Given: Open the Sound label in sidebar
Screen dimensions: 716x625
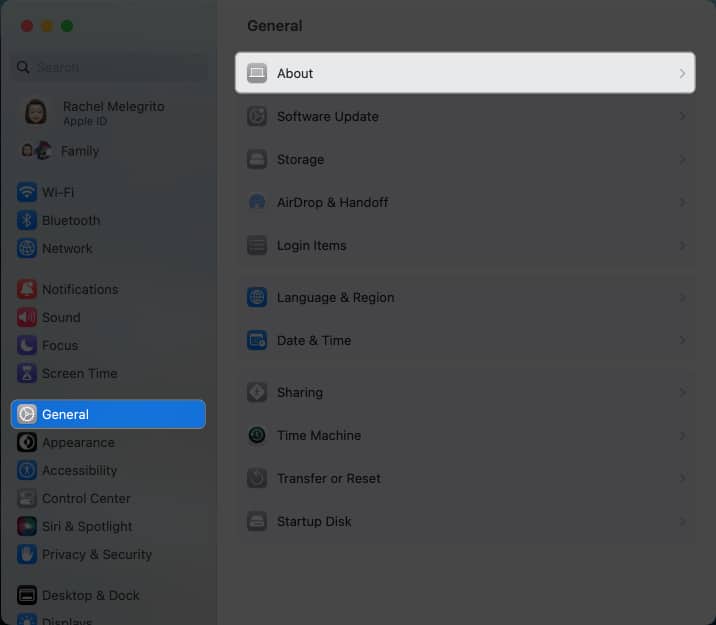Looking at the screenshot, I should 61,317.
